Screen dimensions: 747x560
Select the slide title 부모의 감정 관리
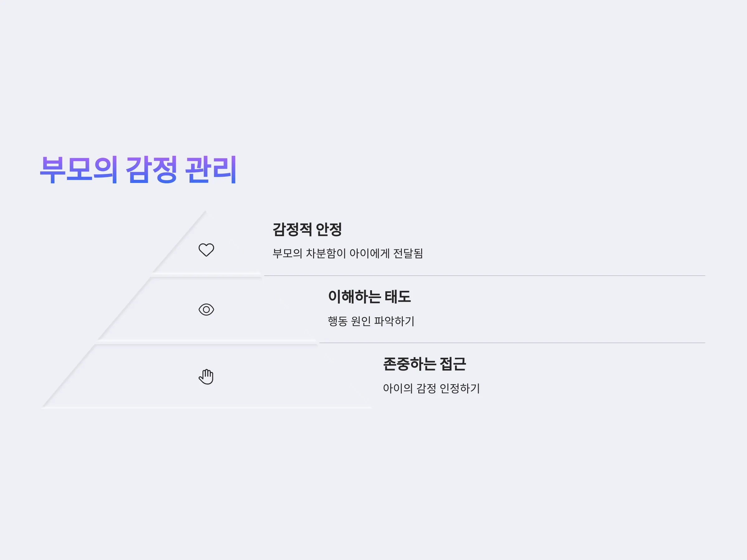point(139,170)
